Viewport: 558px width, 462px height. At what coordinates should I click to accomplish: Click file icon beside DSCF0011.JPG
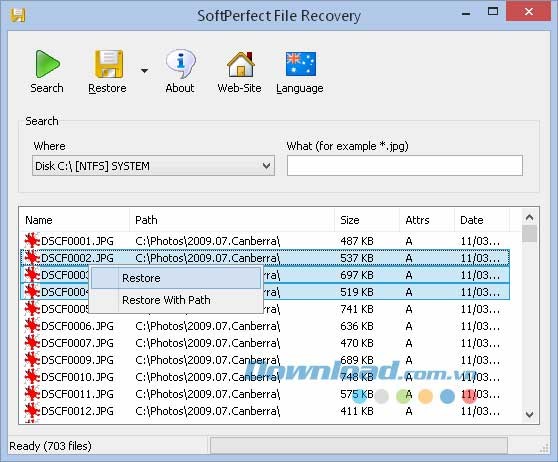tap(32, 394)
